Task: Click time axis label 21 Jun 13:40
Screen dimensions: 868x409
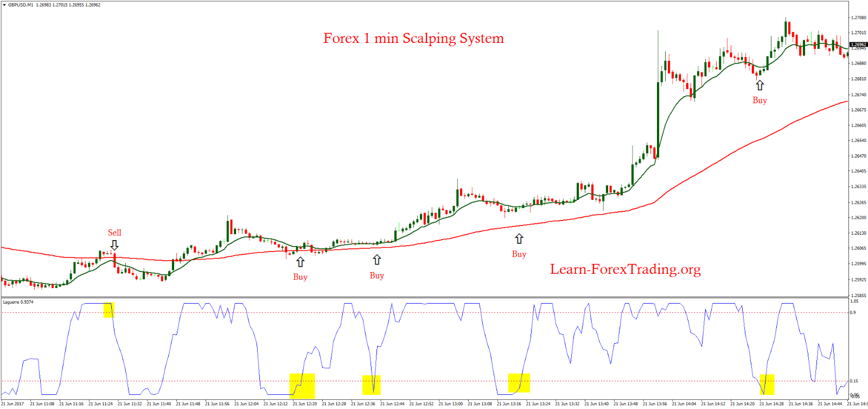Action: click(597, 404)
